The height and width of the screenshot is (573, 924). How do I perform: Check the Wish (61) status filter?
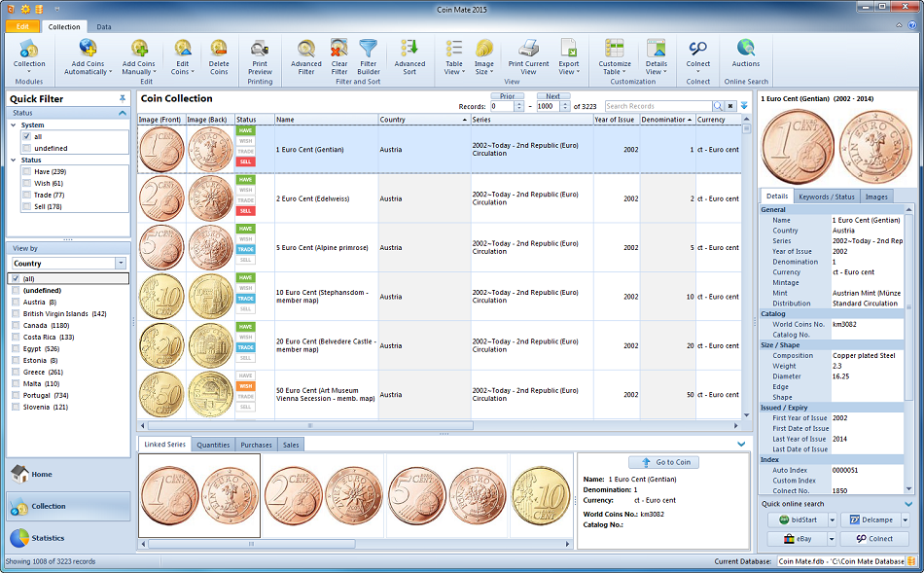26,183
